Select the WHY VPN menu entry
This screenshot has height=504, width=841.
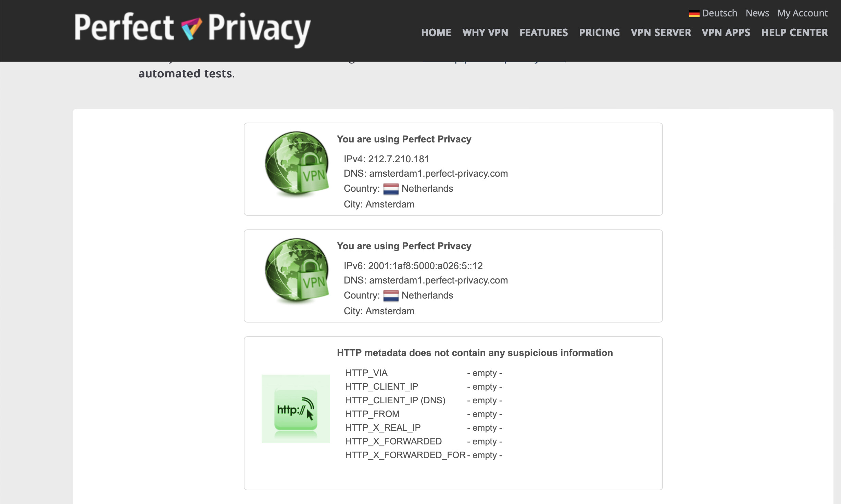[485, 33]
